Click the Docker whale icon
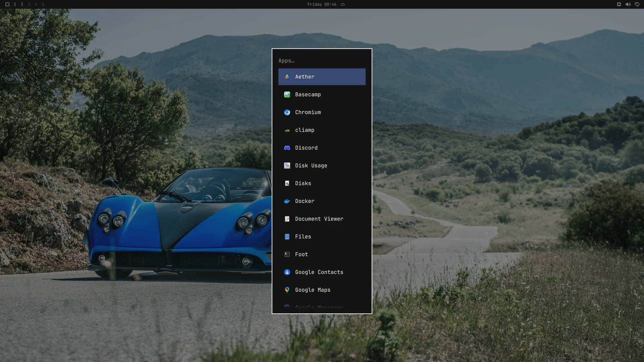This screenshot has width=644, height=362. coord(287,201)
